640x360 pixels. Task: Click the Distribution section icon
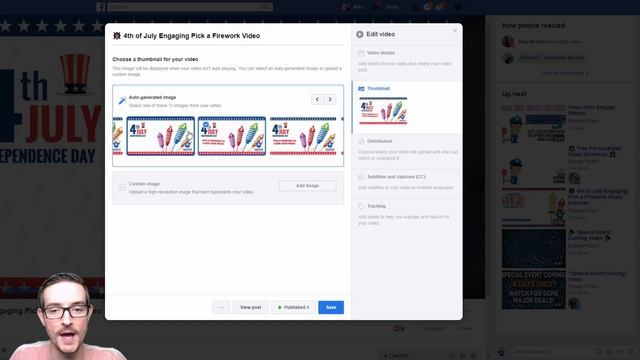click(361, 141)
